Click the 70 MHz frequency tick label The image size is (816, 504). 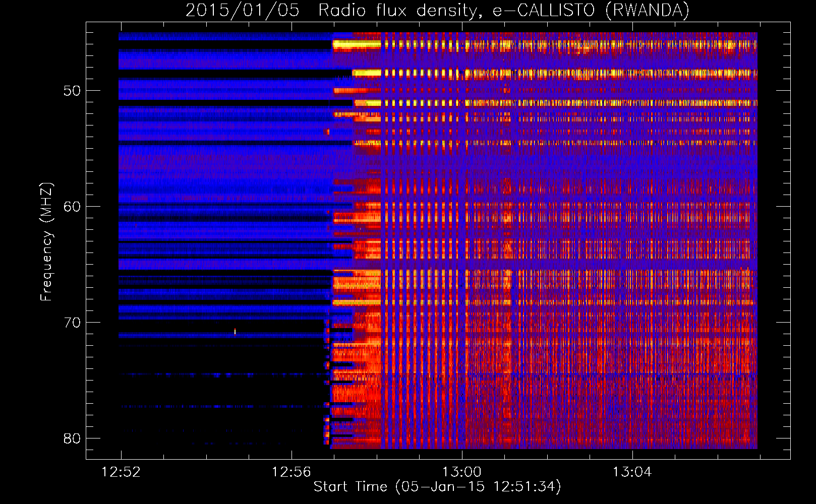tap(72, 323)
